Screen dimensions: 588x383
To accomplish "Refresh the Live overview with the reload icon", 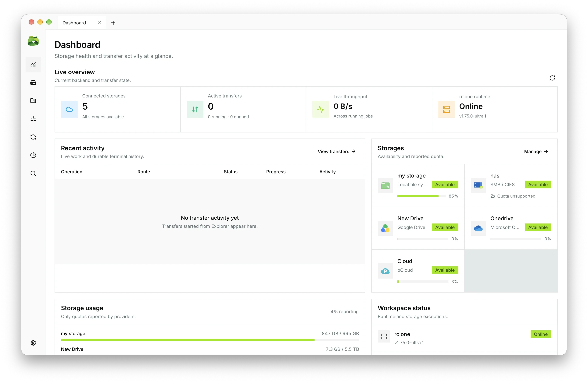I will (x=552, y=78).
